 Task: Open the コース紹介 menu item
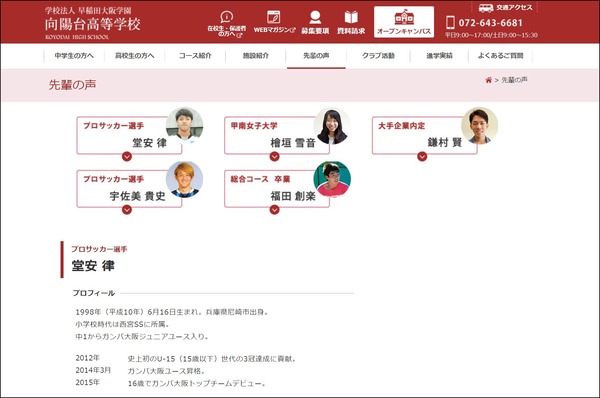[195, 56]
